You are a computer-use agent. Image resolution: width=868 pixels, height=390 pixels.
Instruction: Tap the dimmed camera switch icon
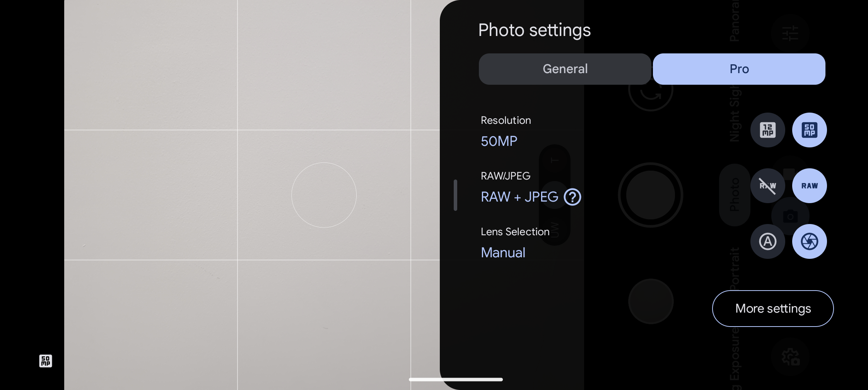click(x=651, y=89)
